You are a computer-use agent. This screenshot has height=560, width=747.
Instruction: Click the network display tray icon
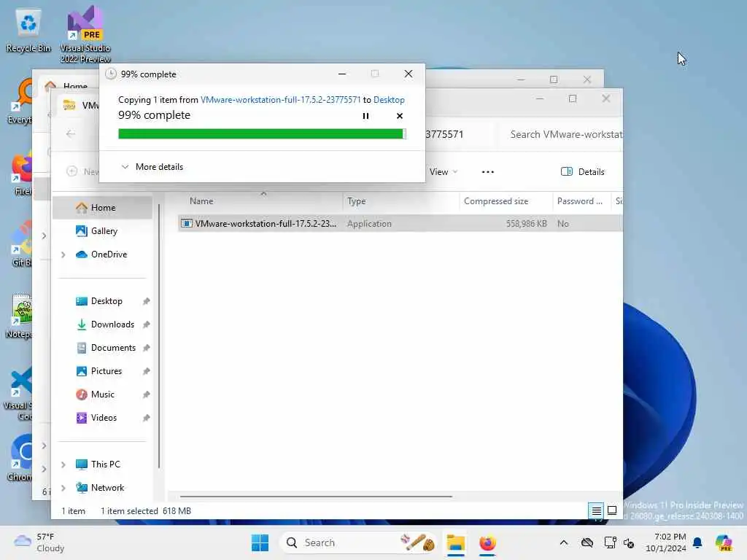click(609, 542)
